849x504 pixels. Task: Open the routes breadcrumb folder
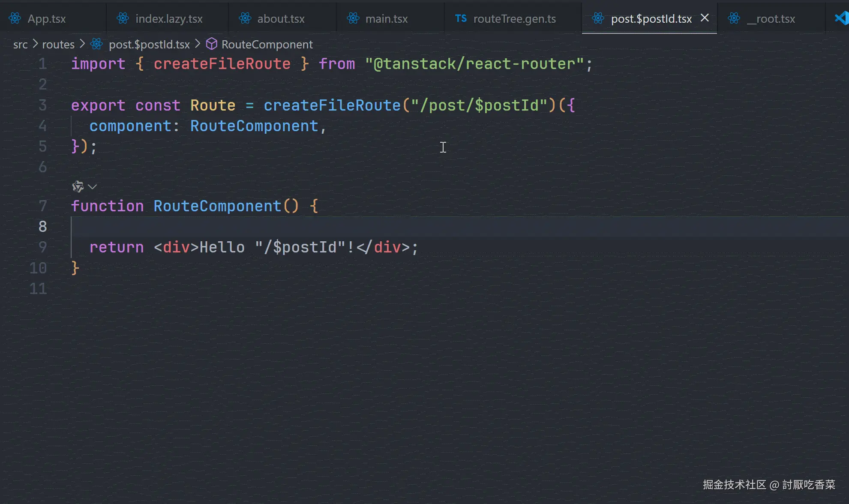(58, 44)
